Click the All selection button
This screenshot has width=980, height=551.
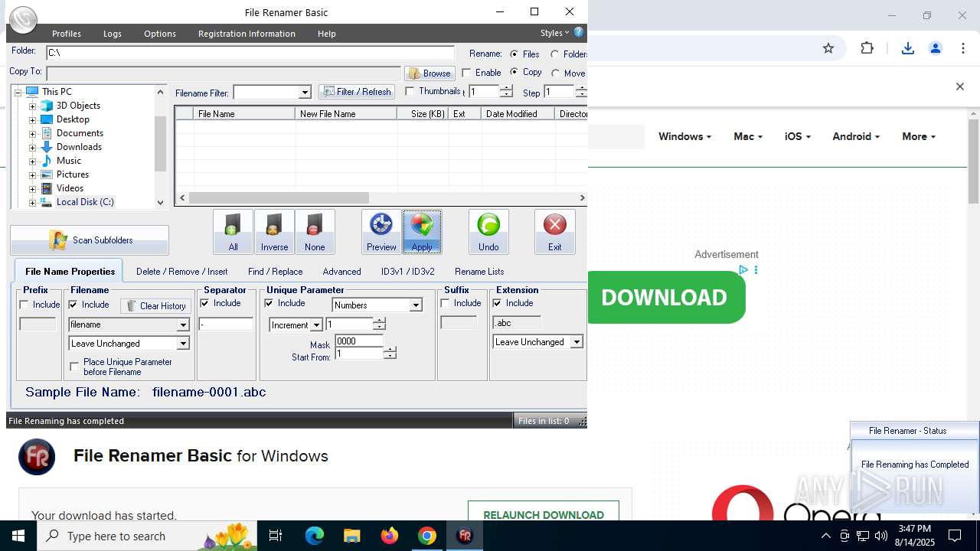tap(233, 232)
